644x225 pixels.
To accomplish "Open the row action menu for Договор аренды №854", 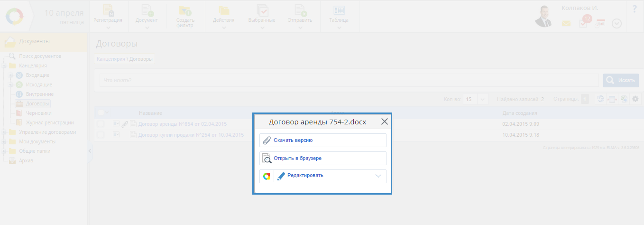I will [116, 124].
